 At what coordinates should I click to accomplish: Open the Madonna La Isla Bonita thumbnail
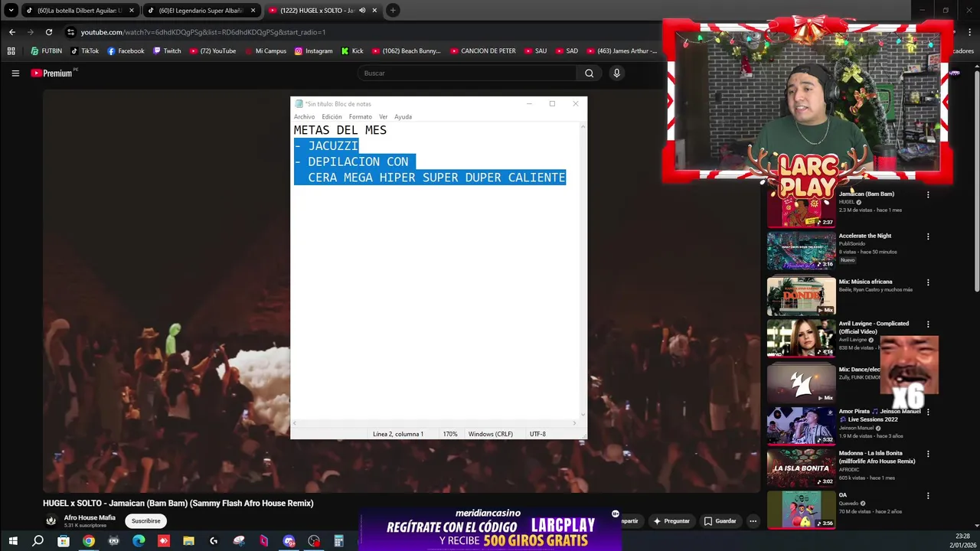tap(802, 468)
